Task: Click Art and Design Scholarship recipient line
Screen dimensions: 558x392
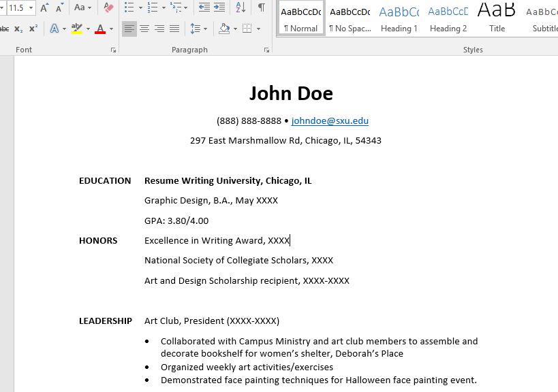Action: pos(247,281)
